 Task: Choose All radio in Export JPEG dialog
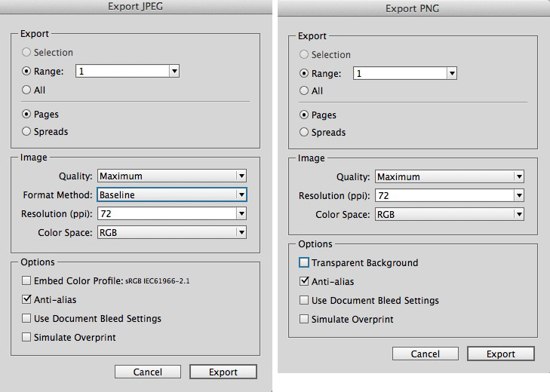tap(26, 90)
